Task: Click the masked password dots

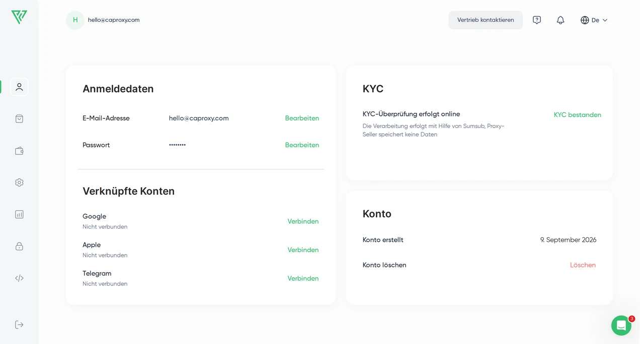Action: point(177,145)
